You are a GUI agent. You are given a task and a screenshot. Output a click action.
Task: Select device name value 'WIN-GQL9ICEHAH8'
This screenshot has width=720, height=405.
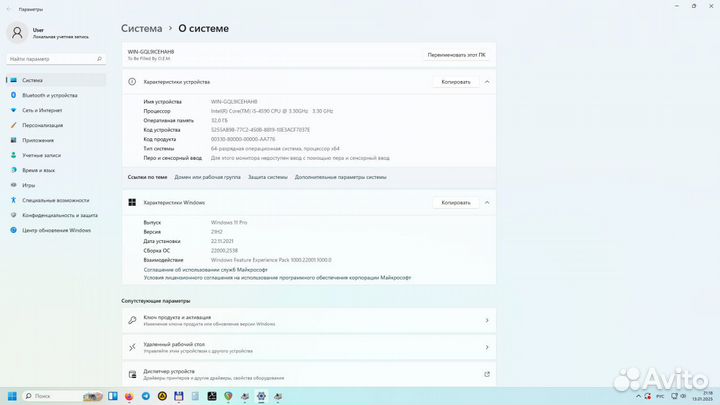[234, 101]
